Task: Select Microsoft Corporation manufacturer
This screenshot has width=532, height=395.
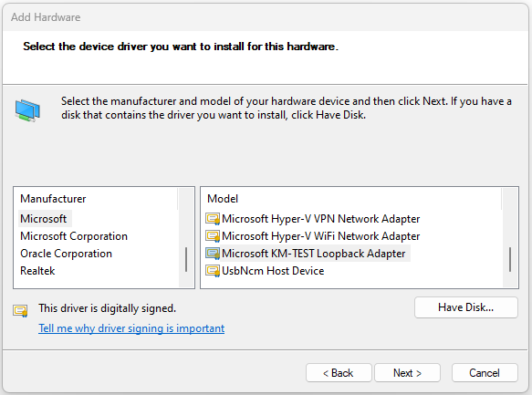Action: click(74, 236)
